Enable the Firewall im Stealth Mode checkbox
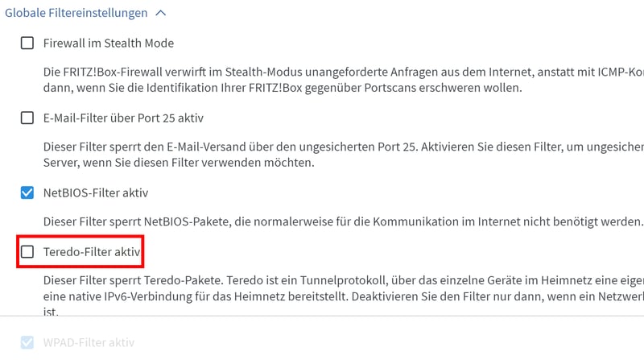Viewport: 644px width, 360px height. pos(27,43)
